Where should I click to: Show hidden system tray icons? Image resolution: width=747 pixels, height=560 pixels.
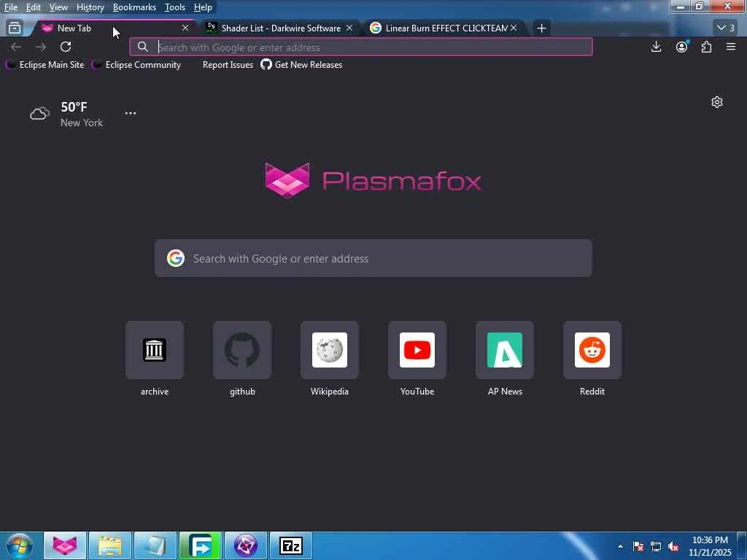click(620, 547)
